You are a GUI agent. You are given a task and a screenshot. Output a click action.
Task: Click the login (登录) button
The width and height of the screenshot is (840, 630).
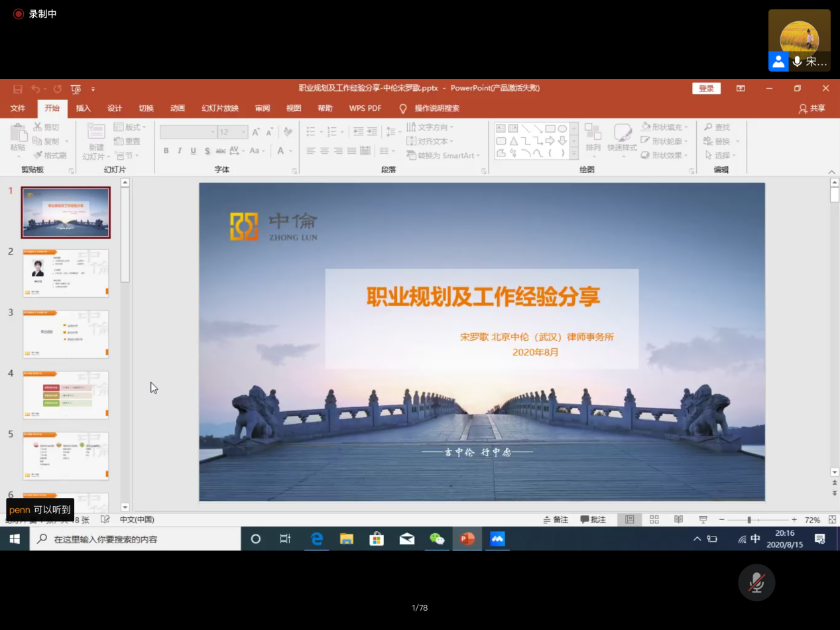706,89
